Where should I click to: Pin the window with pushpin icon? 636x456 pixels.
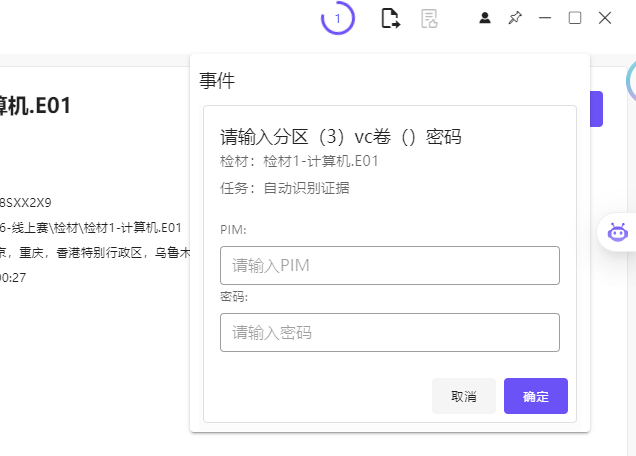(x=515, y=18)
